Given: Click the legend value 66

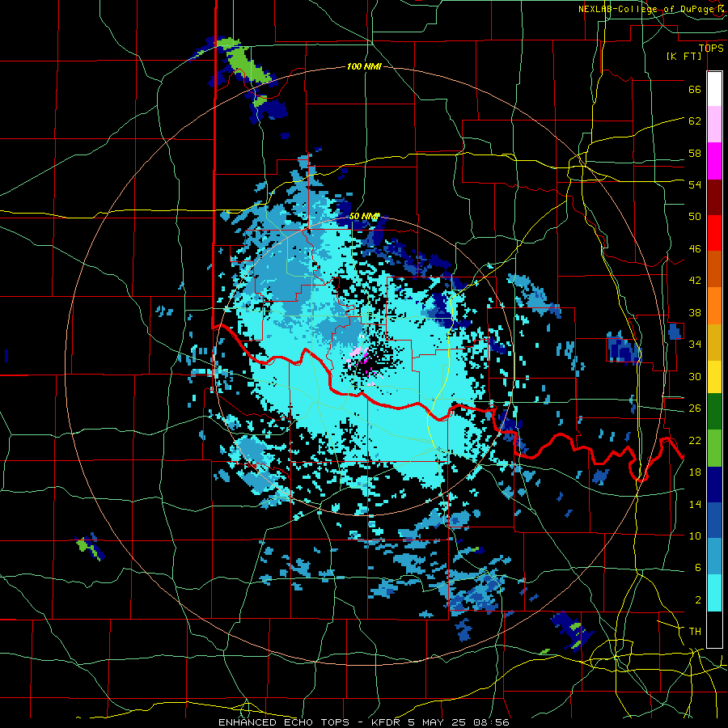Looking at the screenshot, I should [x=695, y=90].
